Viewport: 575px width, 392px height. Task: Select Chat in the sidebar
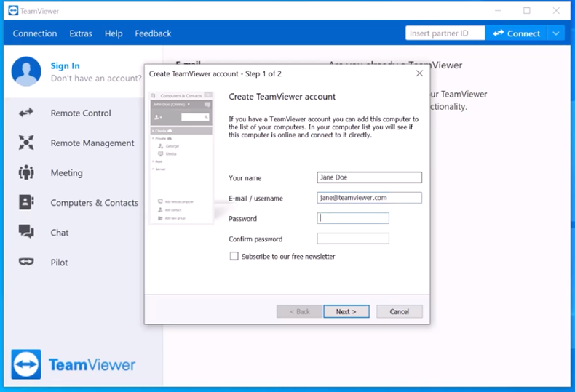point(60,233)
